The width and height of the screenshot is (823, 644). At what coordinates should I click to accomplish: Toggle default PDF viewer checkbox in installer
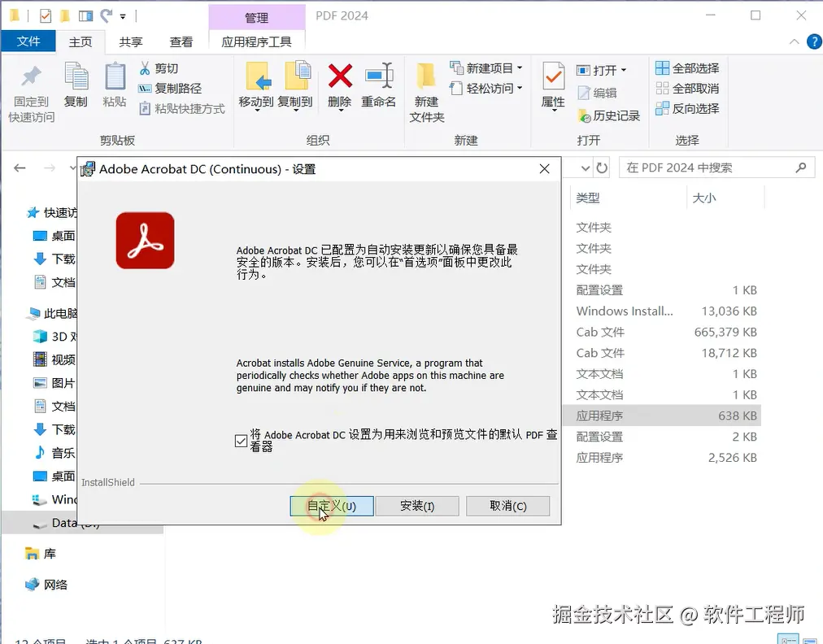pyautogui.click(x=241, y=441)
